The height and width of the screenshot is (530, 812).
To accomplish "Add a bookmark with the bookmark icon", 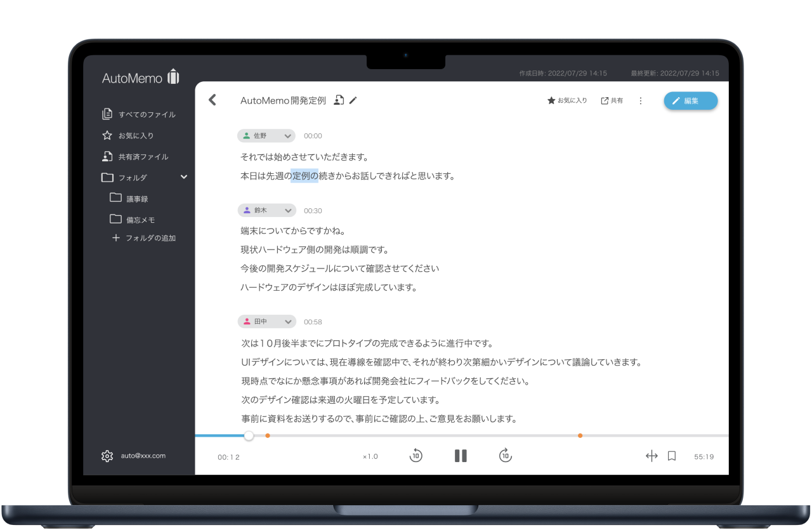I will (x=672, y=456).
